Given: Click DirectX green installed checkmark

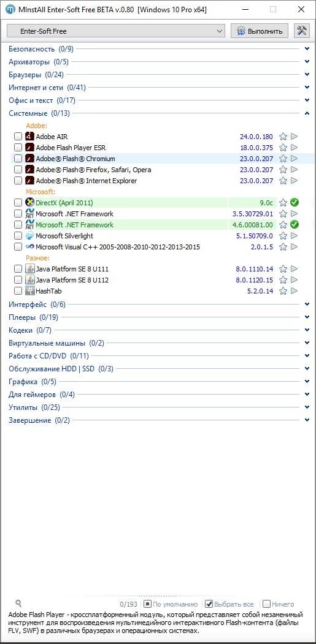Looking at the screenshot, I should coord(294,202).
